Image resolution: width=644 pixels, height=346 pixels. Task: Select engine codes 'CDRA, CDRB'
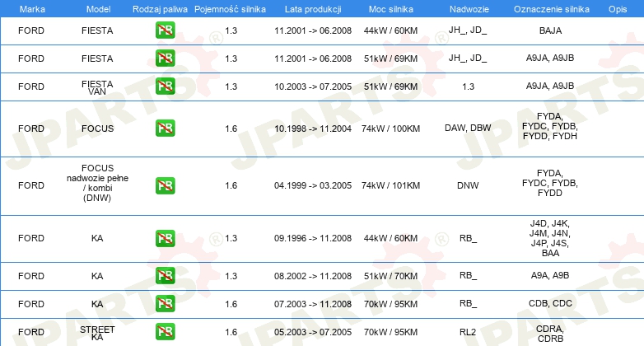point(550,334)
